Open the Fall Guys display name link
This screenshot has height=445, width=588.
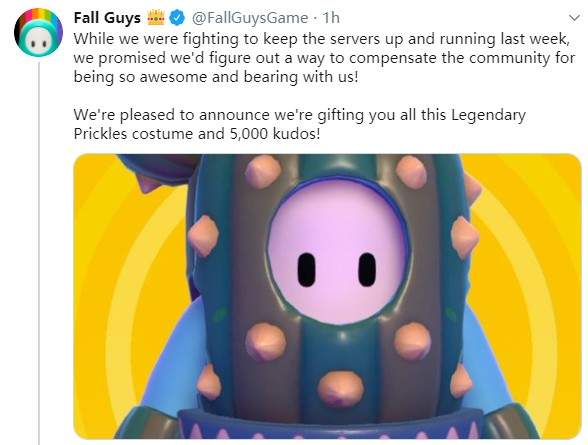(107, 18)
